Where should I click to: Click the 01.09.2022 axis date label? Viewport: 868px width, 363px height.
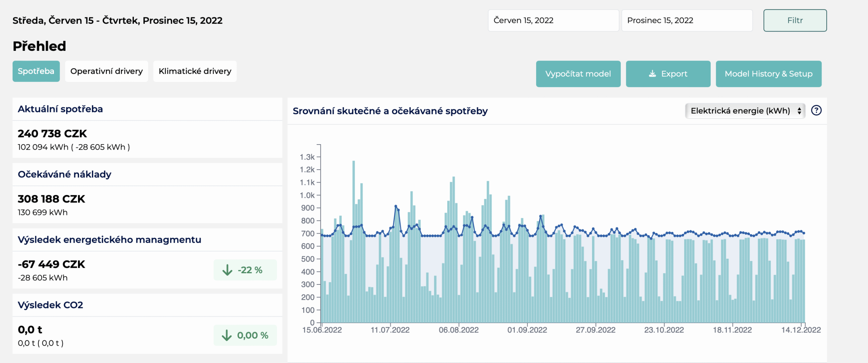(527, 330)
